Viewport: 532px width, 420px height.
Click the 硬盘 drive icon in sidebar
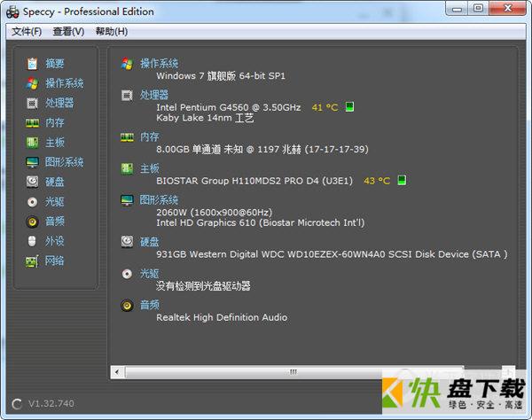click(x=32, y=182)
